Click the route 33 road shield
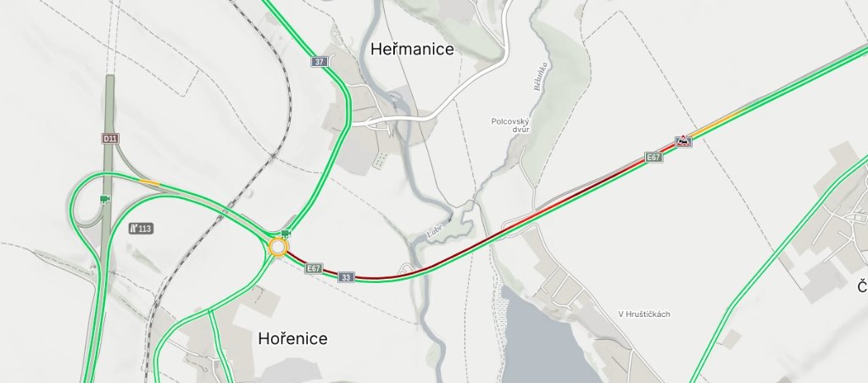The image size is (868, 383). (346, 277)
